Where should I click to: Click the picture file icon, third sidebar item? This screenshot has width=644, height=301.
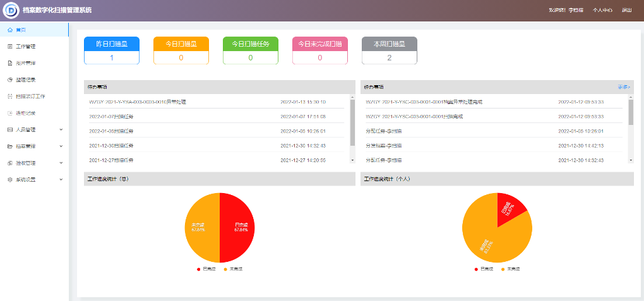point(9,63)
